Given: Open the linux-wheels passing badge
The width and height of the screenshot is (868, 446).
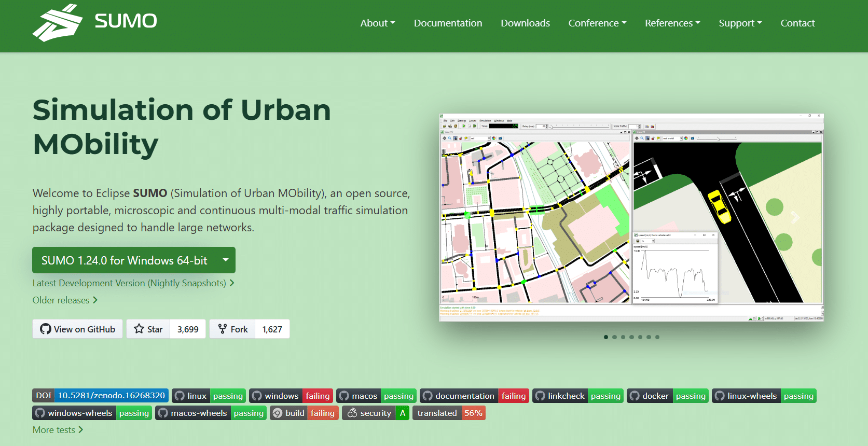Looking at the screenshot, I should [x=764, y=396].
